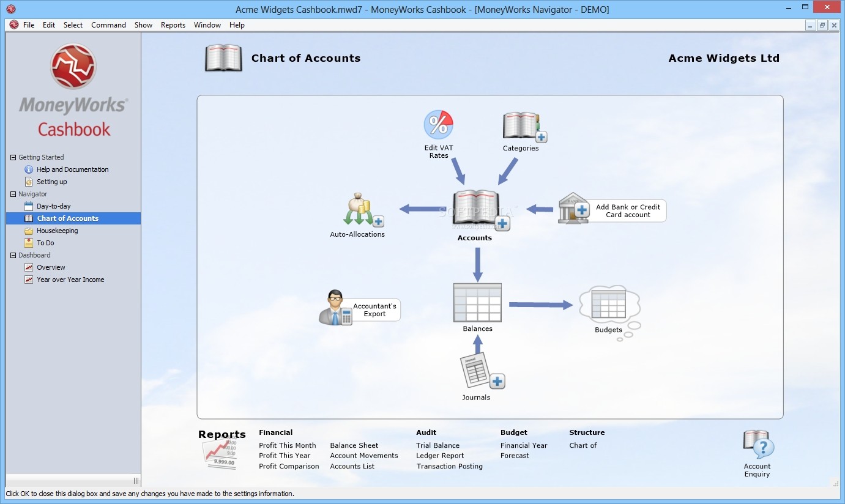Click the Reports chart icon
Screen dimensions: 845x504
coord(220,453)
